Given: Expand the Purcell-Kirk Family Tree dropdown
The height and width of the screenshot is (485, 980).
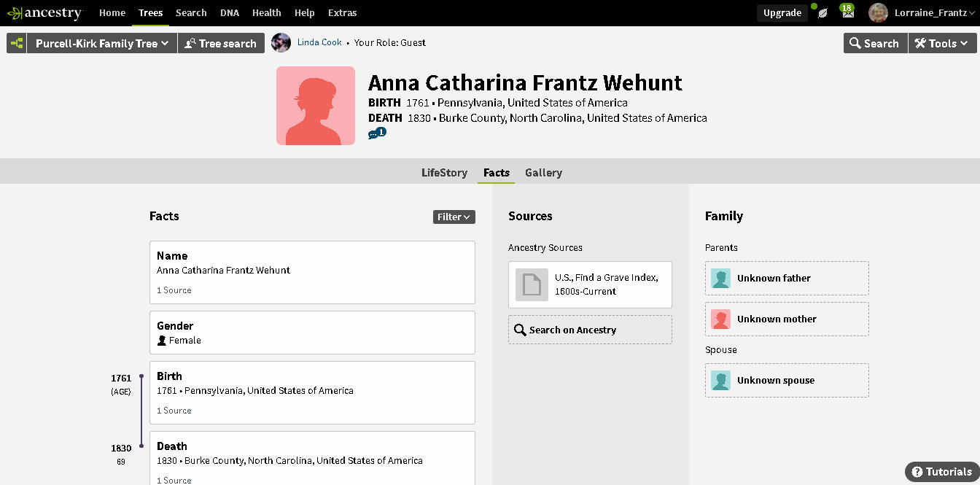Looking at the screenshot, I should tap(102, 43).
